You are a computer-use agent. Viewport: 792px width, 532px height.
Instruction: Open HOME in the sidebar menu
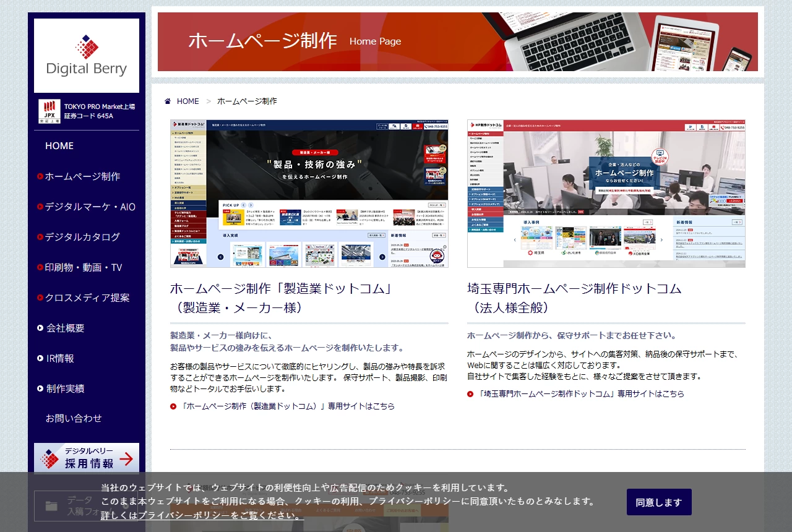[x=59, y=146]
